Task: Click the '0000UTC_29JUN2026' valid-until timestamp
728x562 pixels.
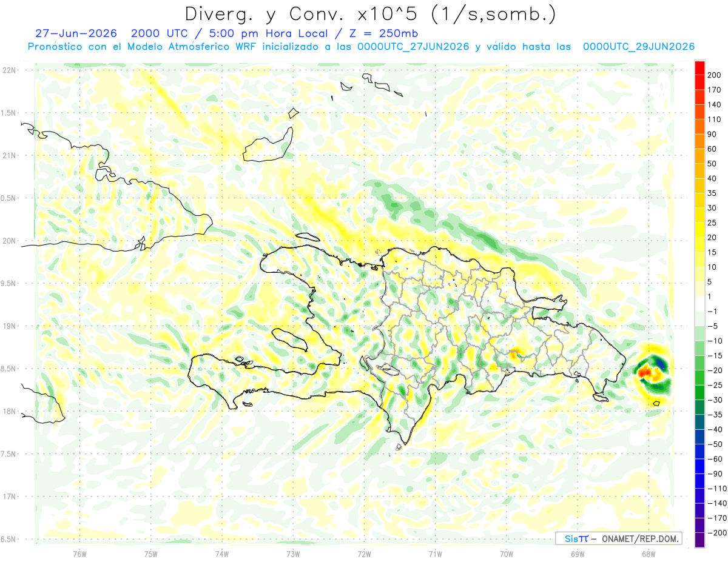Action: [639, 47]
